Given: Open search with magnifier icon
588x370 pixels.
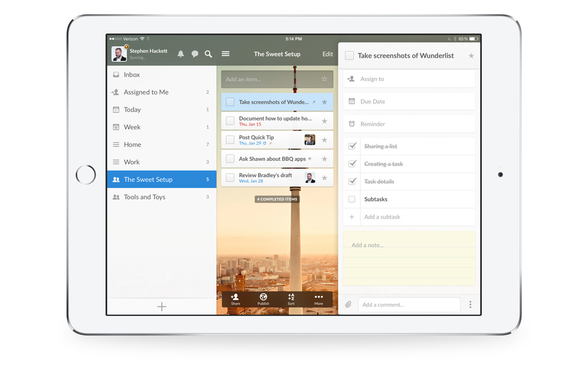Looking at the screenshot, I should click(x=208, y=54).
